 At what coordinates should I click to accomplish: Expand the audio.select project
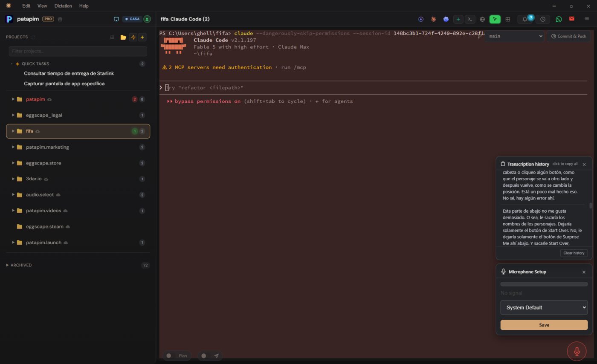tap(13, 195)
